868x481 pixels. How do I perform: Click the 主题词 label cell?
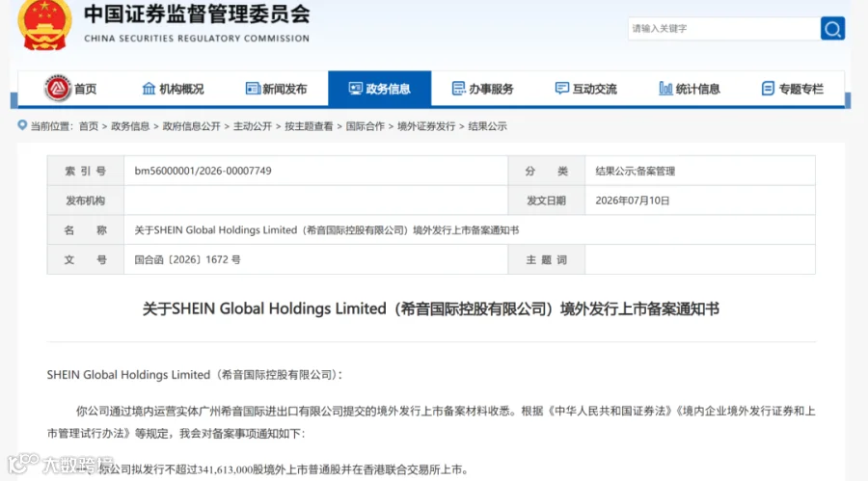click(x=547, y=259)
